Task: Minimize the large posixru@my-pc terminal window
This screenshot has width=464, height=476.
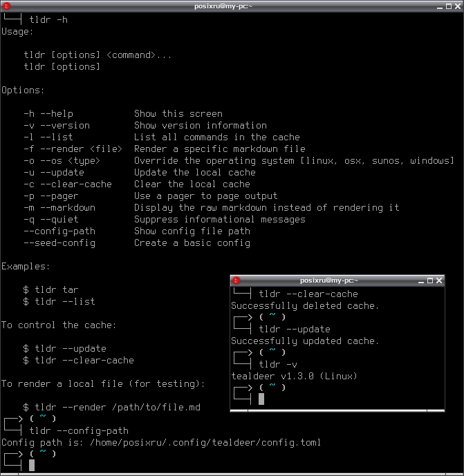Action: pos(439,6)
